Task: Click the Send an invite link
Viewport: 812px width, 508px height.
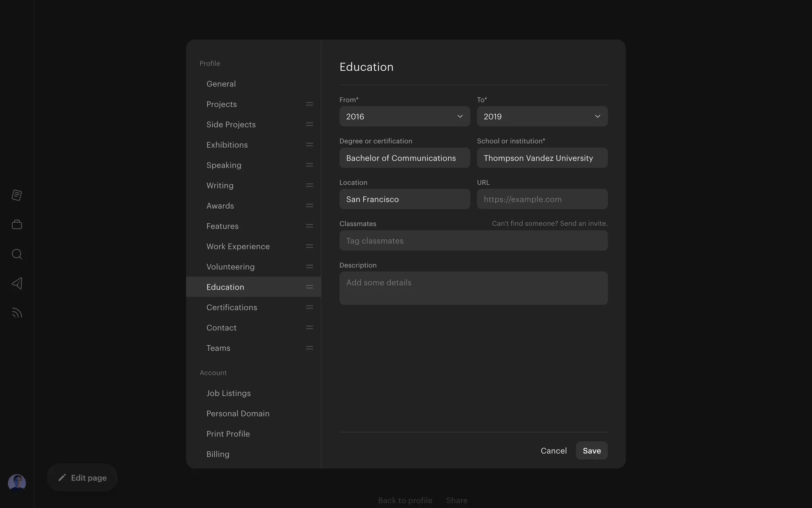Action: (583, 224)
